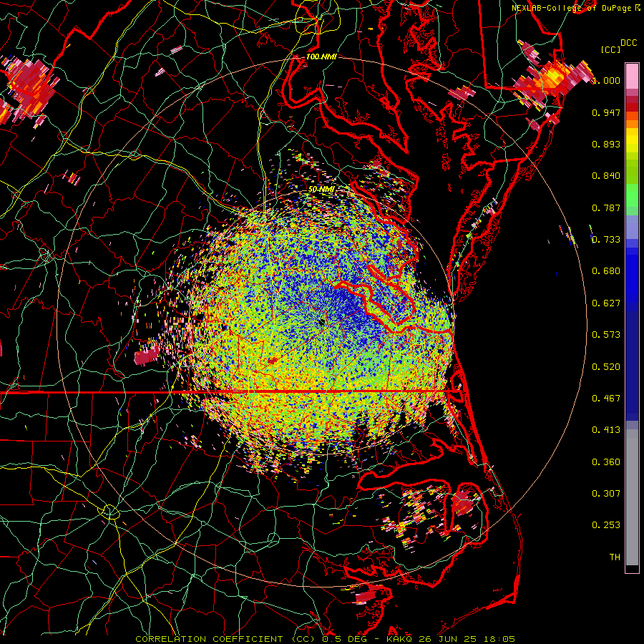Select the 0.947 scale value

[606, 112]
